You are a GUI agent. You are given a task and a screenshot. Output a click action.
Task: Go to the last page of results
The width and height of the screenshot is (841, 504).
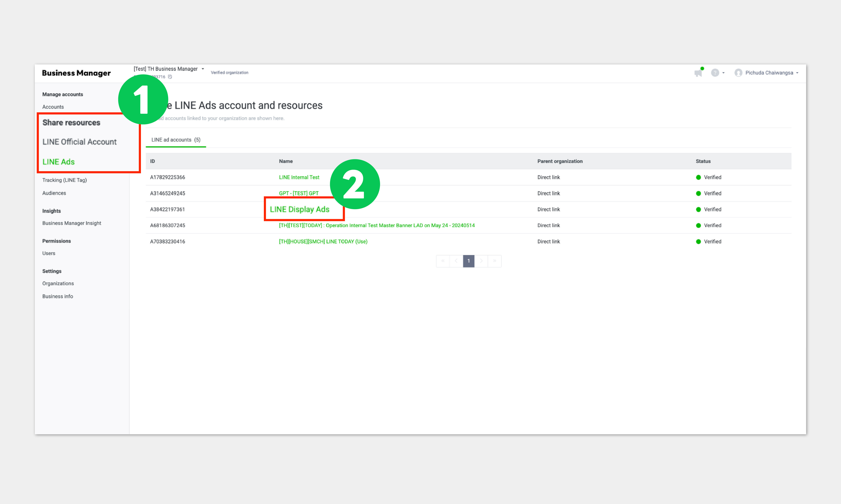point(495,261)
